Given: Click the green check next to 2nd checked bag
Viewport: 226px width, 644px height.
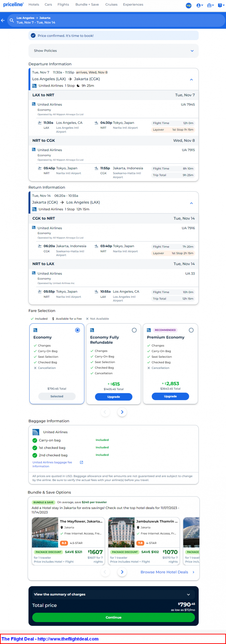Looking at the screenshot, I should pyautogui.click(x=35, y=455).
